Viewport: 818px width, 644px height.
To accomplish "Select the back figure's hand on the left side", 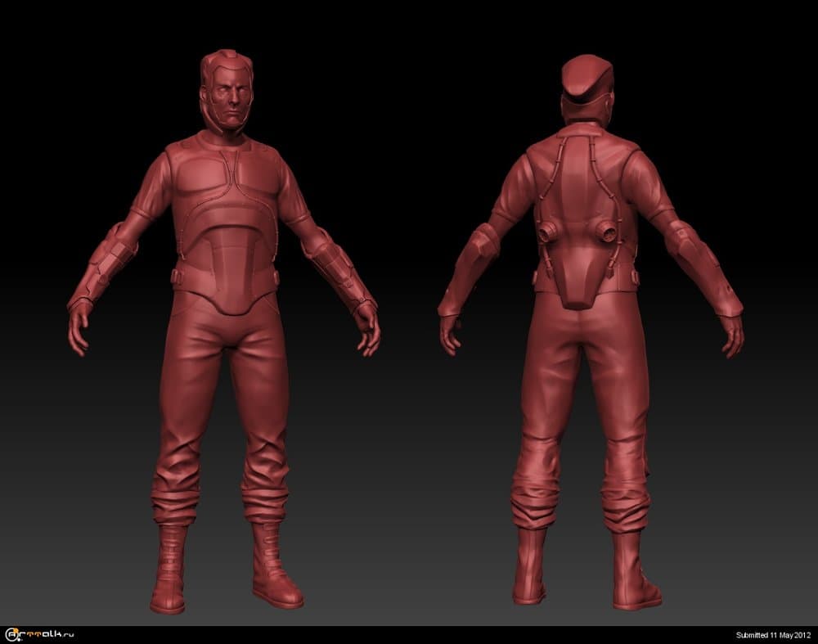I will [x=452, y=331].
